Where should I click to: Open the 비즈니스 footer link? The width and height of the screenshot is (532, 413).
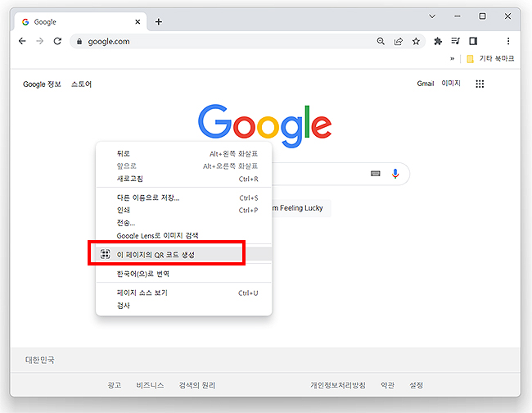(x=150, y=385)
